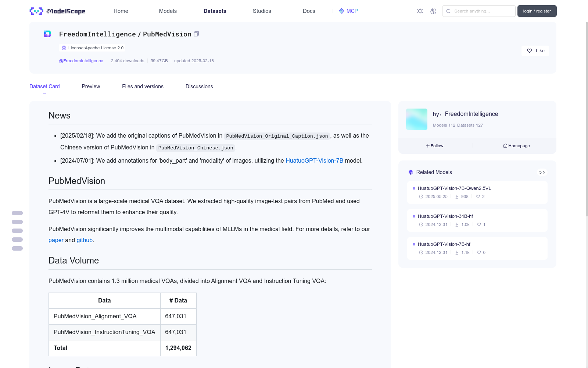This screenshot has height=368, width=588.
Task: Expand Related Models list via 5 chevron
Action: 542,172
